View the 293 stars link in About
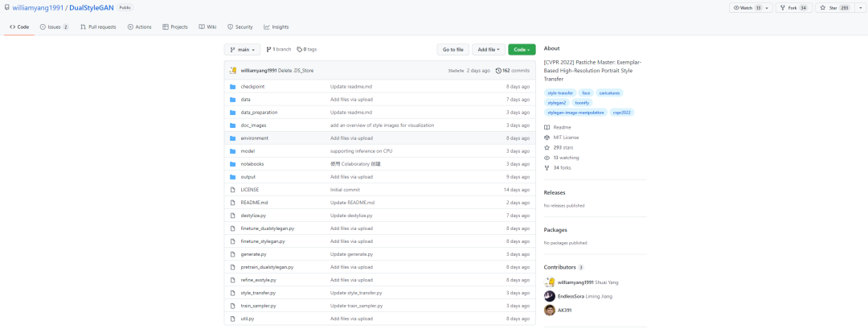868x329 pixels. coord(559,148)
